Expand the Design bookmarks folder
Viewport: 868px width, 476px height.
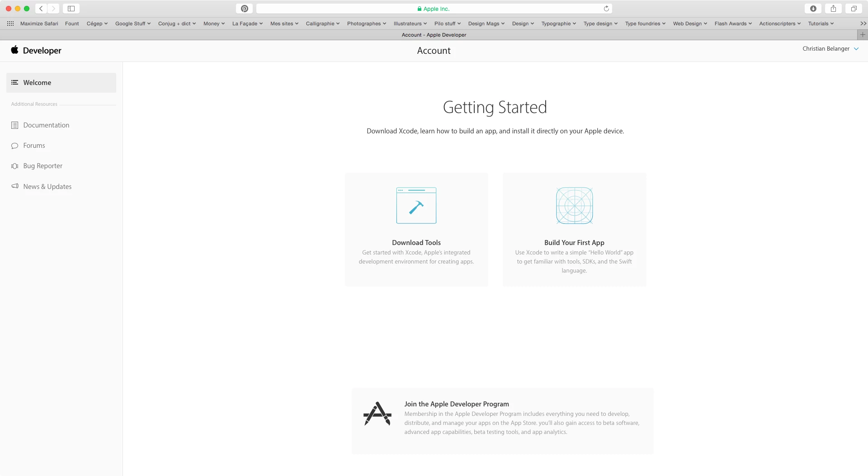pyautogui.click(x=523, y=24)
